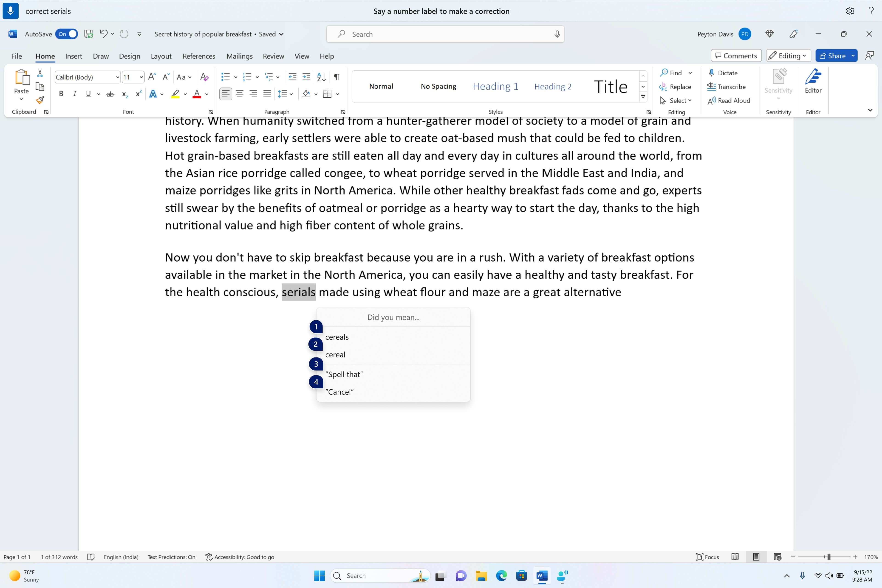
Task: Open the Comments pane
Action: 736,56
